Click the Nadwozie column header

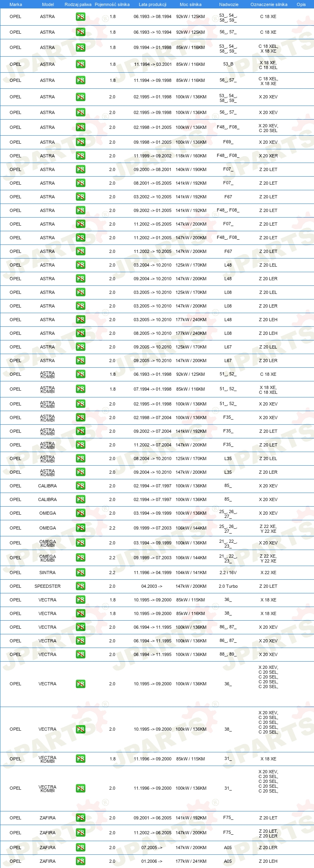229,4
